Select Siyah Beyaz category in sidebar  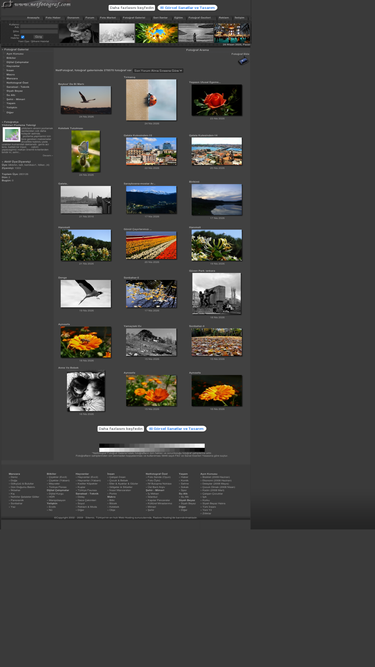point(14,91)
